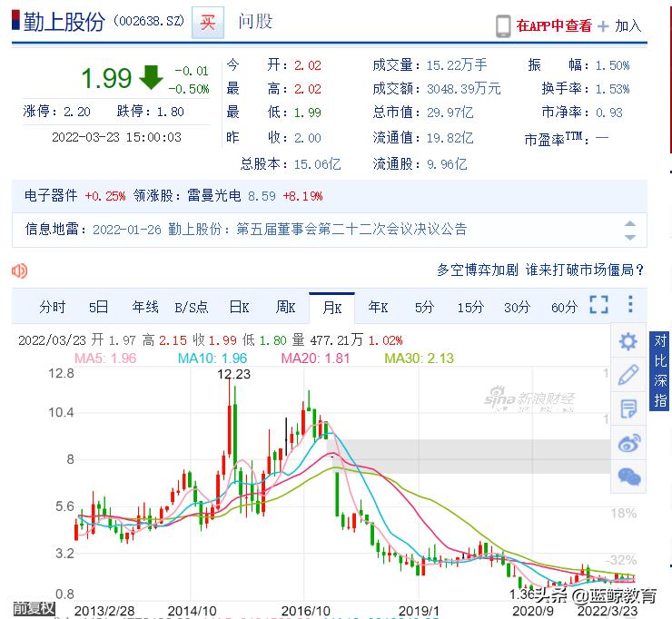
Task: Click the 2019/1 date on chart axis
Action: pyautogui.click(x=419, y=611)
